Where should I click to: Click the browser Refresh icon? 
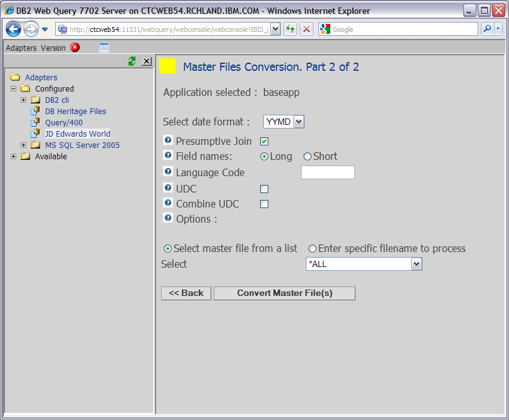point(290,29)
